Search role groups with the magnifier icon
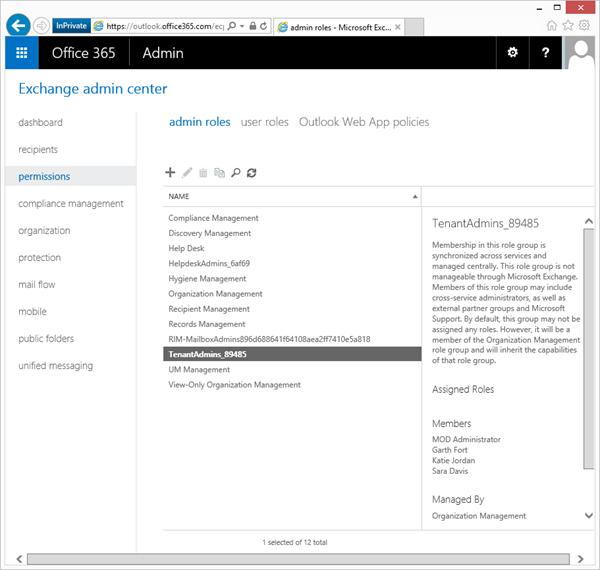600x570 pixels. click(x=236, y=173)
